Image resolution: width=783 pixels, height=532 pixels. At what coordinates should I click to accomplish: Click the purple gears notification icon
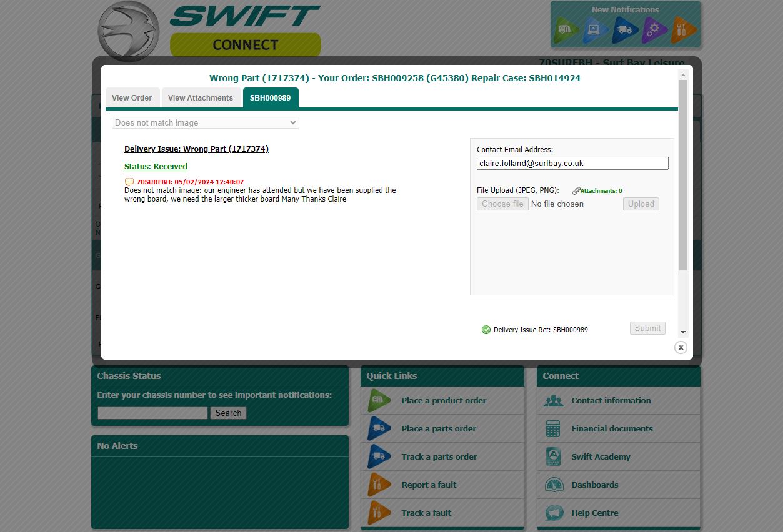pyautogui.click(x=654, y=30)
